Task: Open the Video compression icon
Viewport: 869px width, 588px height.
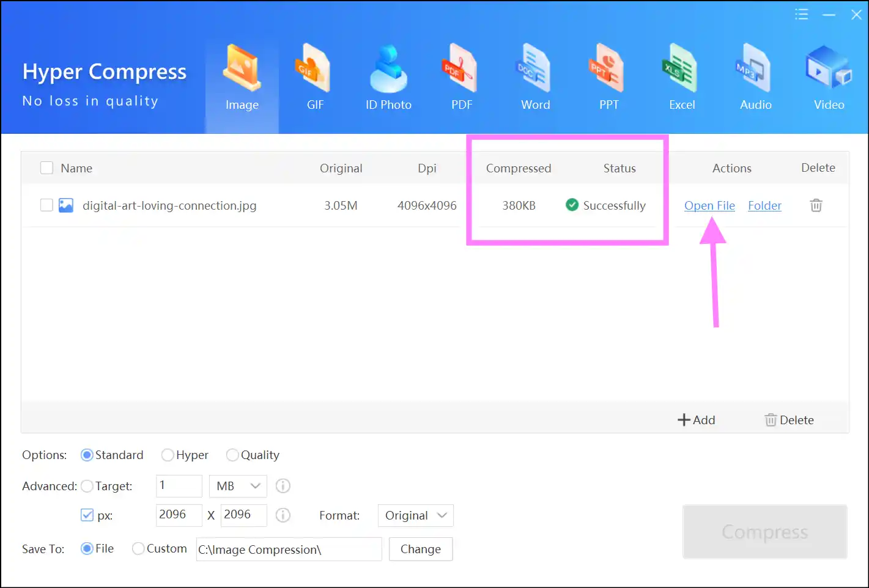Action: click(829, 68)
